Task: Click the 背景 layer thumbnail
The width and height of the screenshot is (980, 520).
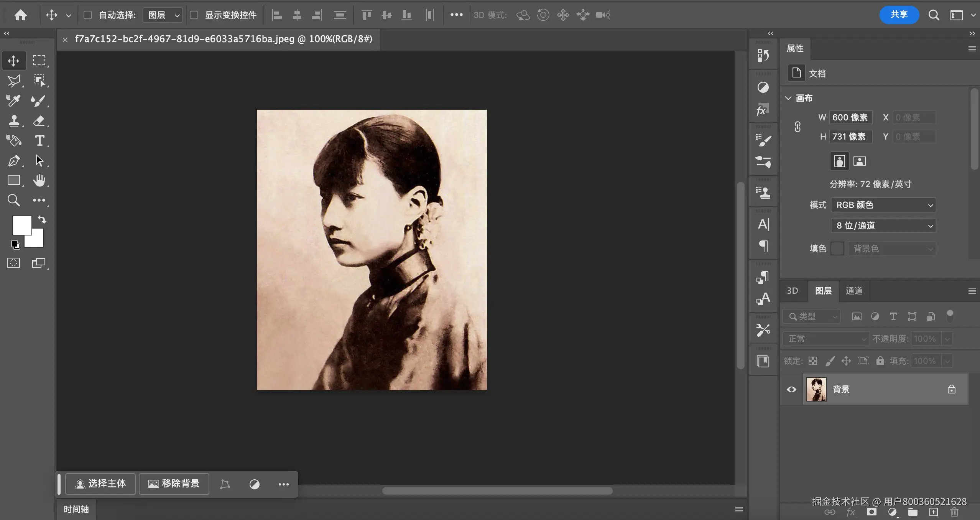Action: point(816,389)
